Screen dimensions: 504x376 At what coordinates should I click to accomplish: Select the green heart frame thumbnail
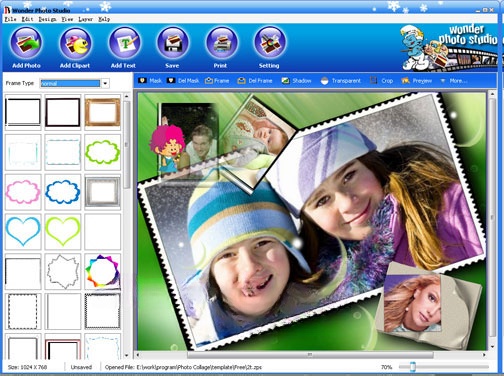click(63, 231)
